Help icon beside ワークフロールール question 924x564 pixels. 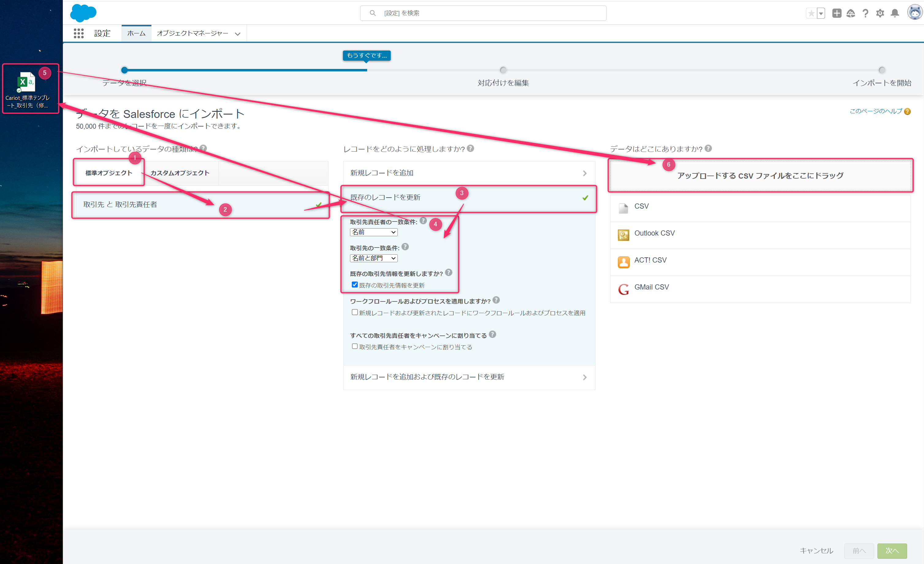[x=496, y=300]
